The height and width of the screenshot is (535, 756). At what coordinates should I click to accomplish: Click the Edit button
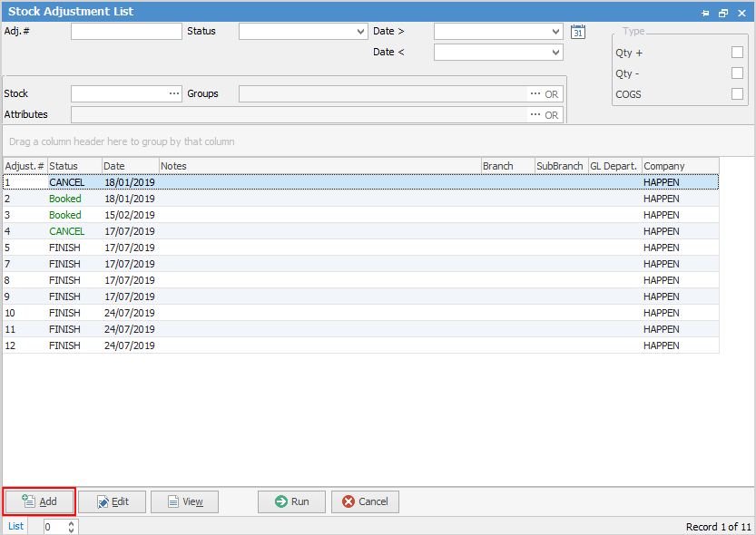tap(112, 501)
